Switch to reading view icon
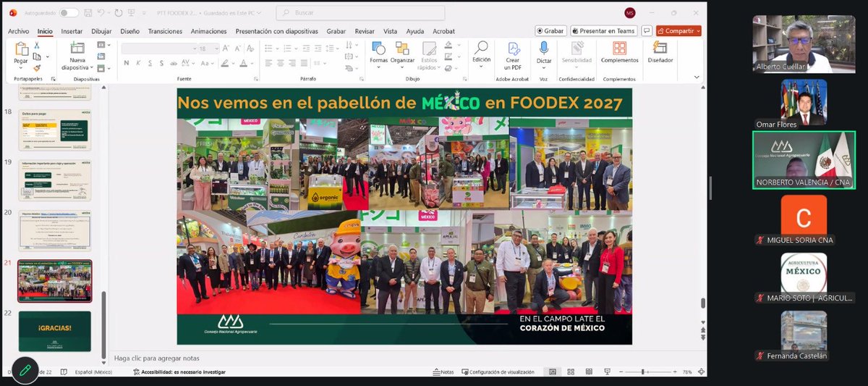The width and height of the screenshot is (868, 386). coord(588,372)
